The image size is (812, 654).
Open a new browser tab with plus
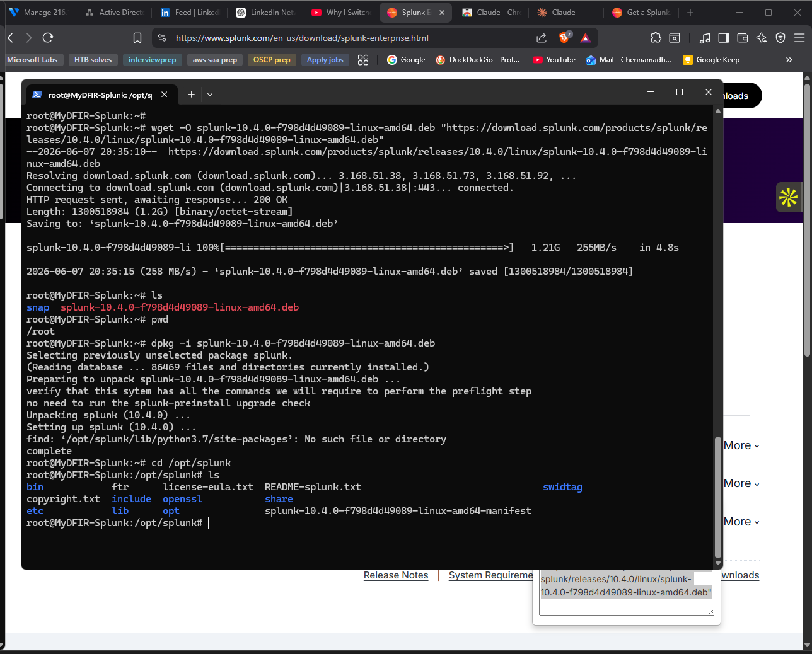point(690,13)
